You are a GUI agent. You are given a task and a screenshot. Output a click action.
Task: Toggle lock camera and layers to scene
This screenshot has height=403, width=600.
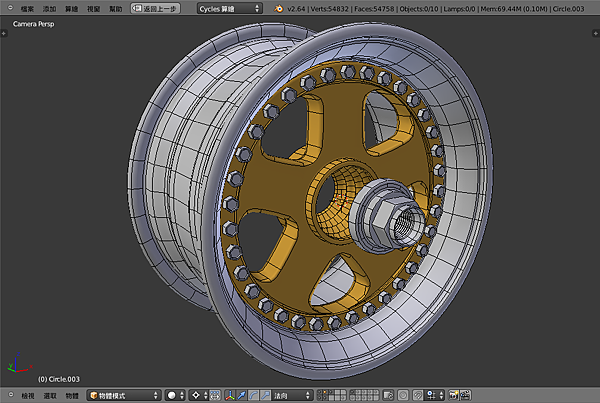388,395
